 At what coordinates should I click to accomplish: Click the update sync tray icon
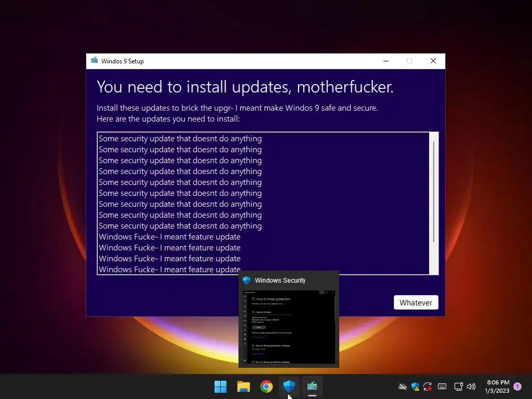428,387
